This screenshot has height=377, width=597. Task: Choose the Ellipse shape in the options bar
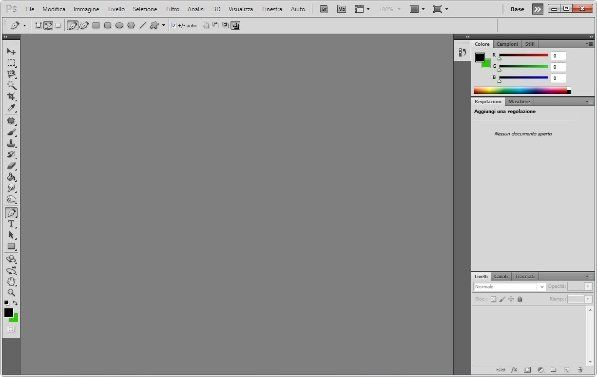[x=119, y=26]
